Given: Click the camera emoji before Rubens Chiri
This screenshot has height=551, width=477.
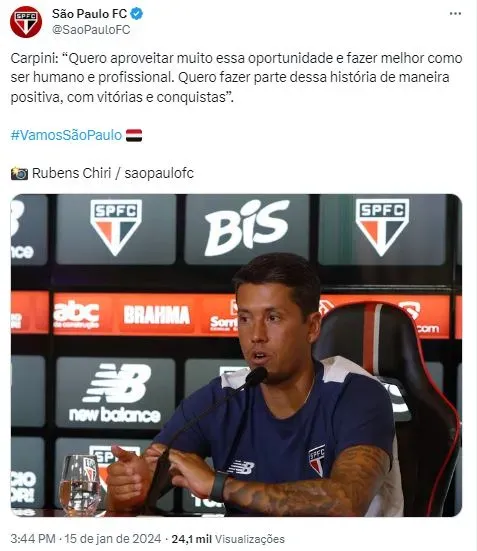Looking at the screenshot, I should tap(19, 173).
